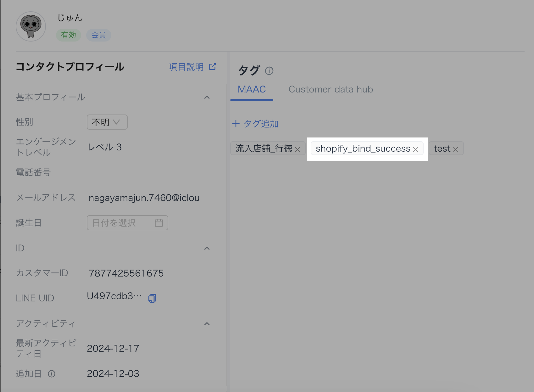Click the external link icon beside 項目説明
Image resolution: width=534 pixels, height=392 pixels.
coord(213,67)
